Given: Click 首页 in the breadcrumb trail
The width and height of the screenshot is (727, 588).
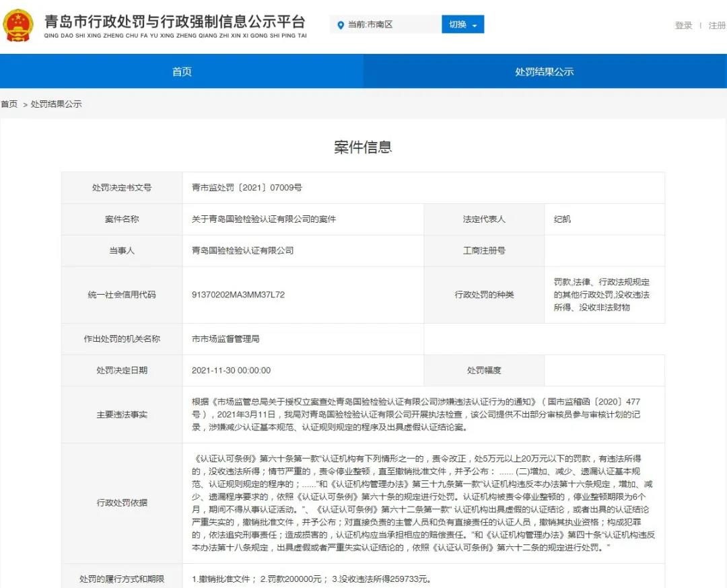Looking at the screenshot, I should pyautogui.click(x=9, y=104).
